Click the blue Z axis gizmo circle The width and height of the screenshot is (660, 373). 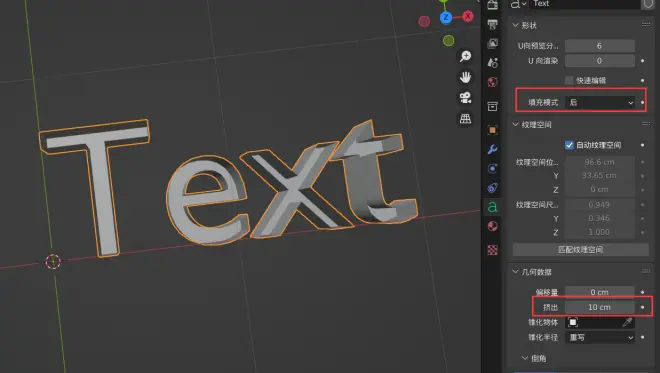click(x=446, y=17)
